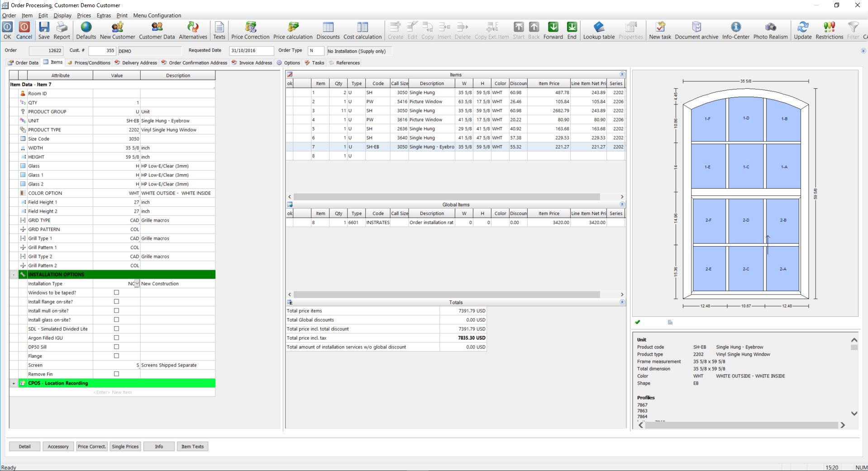Collapse the INSTALLATION OPTIONS section
Viewport: 868px width, 471px height.
(14, 275)
